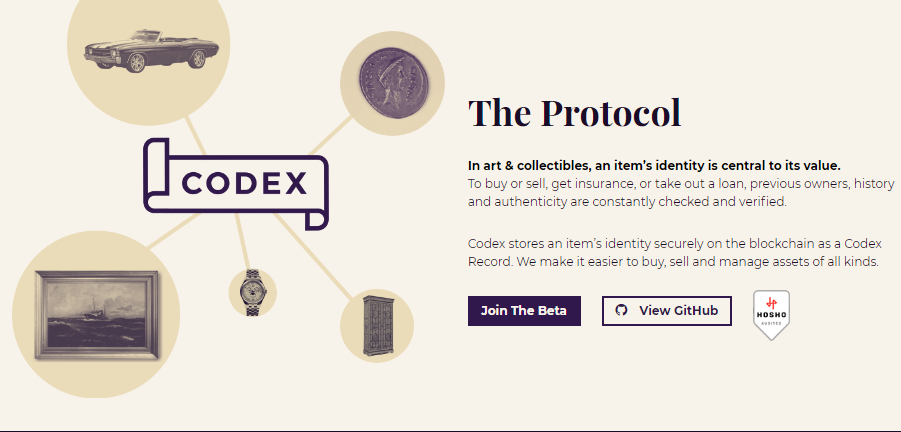
Task: Click the Join The Beta button
Action: coord(524,311)
